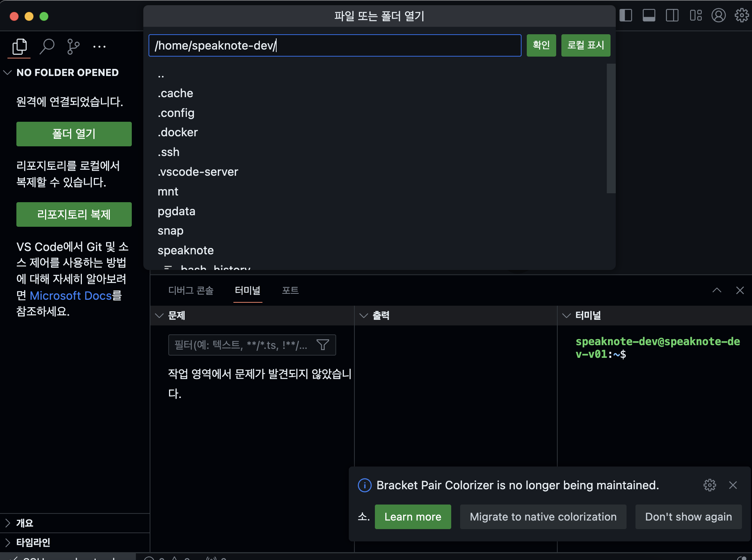Click the Accounts profile icon

pyautogui.click(x=718, y=16)
